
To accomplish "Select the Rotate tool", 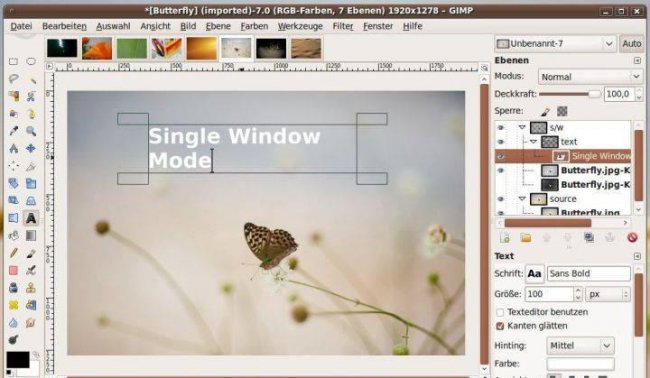I will pos(13,183).
